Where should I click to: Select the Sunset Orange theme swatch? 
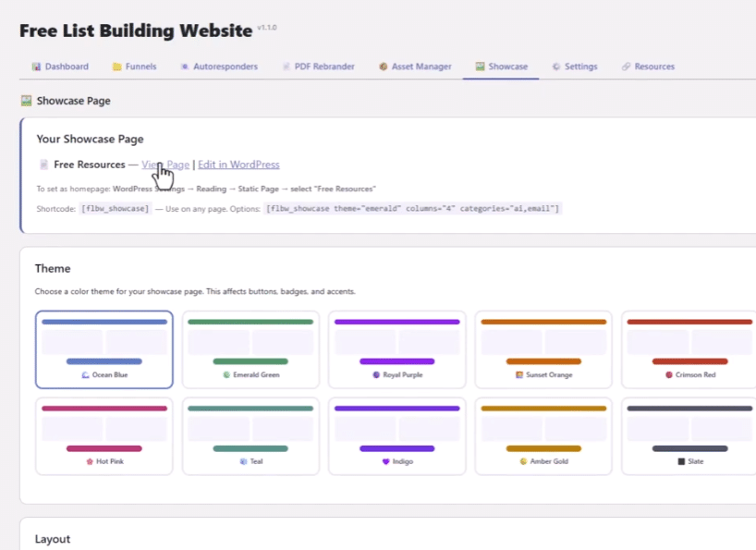click(543, 349)
